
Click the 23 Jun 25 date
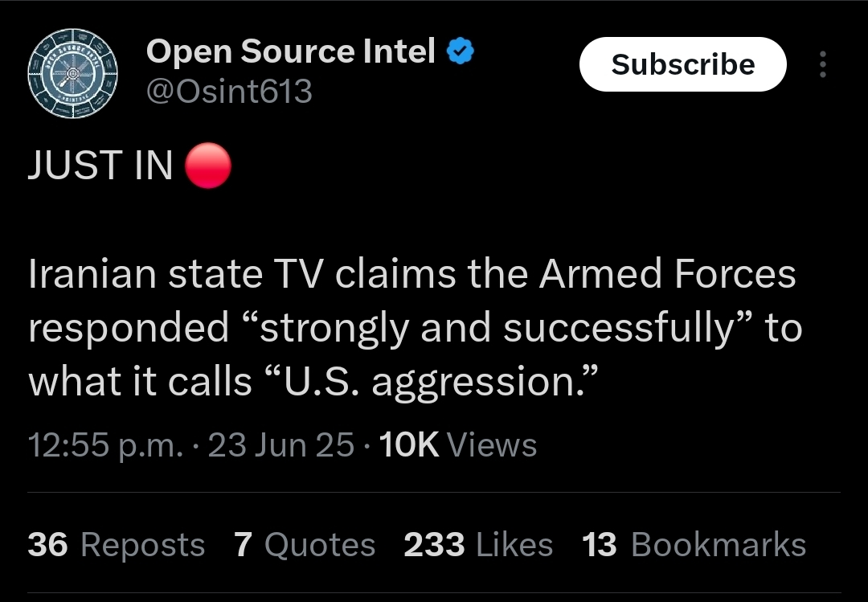(x=280, y=444)
